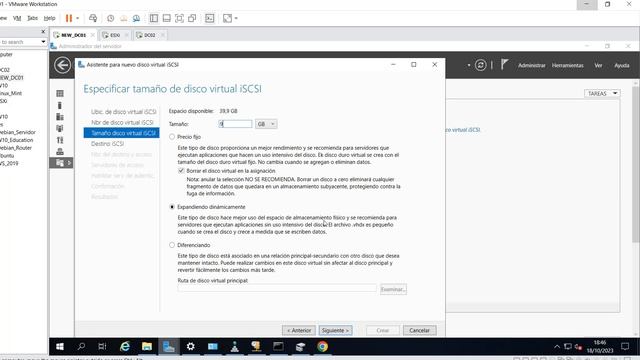Close the VMware library pane
The width and height of the screenshot is (640, 360).
click(x=43, y=31)
